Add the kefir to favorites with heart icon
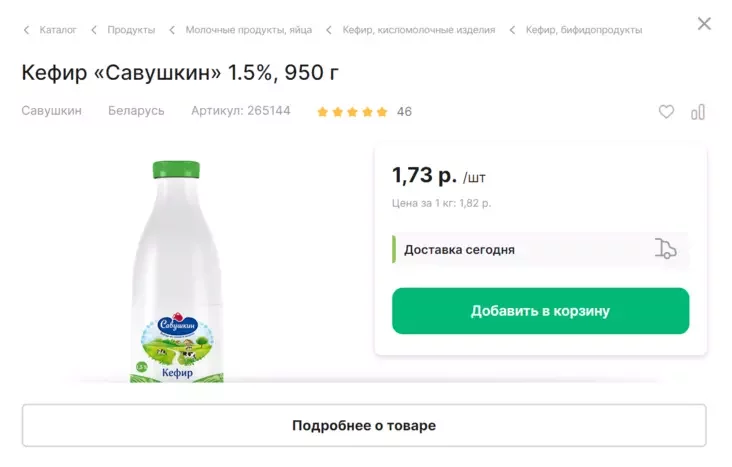Screen dimensions: 732x467 [666, 112]
